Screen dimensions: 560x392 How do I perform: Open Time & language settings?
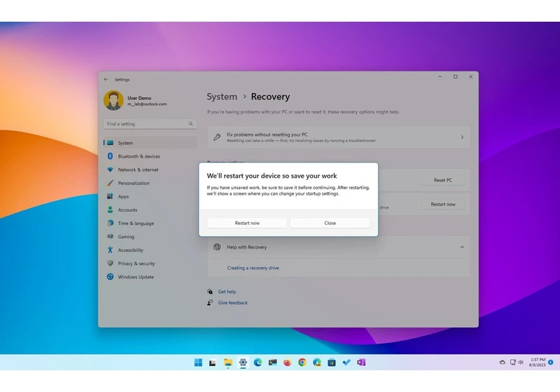[x=150, y=223]
